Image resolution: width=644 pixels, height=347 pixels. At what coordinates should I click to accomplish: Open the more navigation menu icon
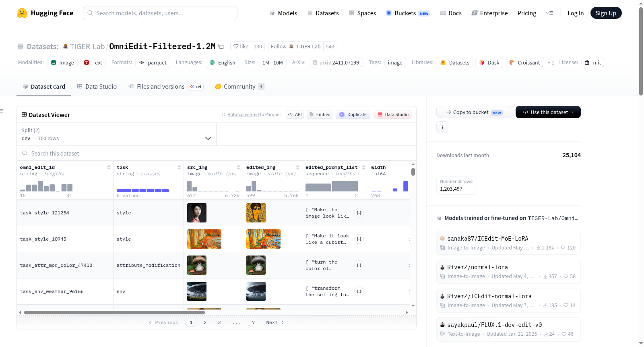[x=549, y=13]
